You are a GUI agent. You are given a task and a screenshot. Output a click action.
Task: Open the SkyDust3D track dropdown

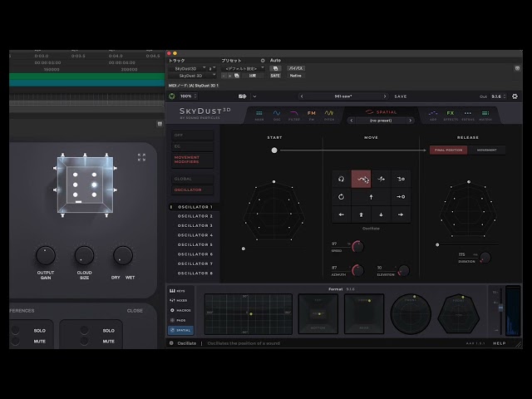click(x=188, y=68)
